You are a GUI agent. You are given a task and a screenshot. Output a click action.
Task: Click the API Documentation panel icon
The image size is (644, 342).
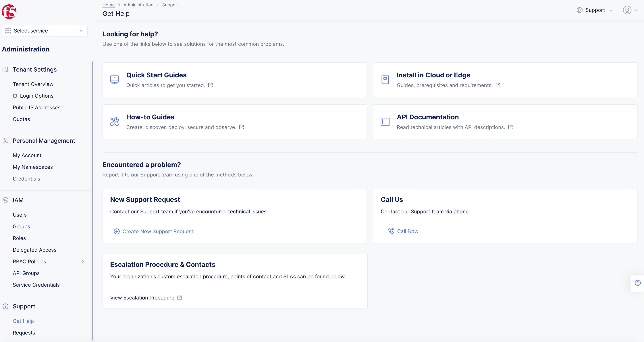[x=385, y=122]
